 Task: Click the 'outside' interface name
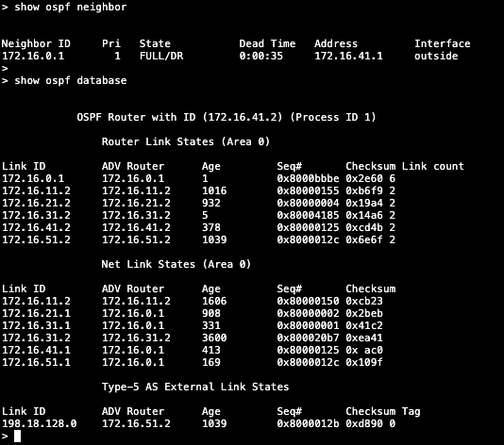[436, 56]
